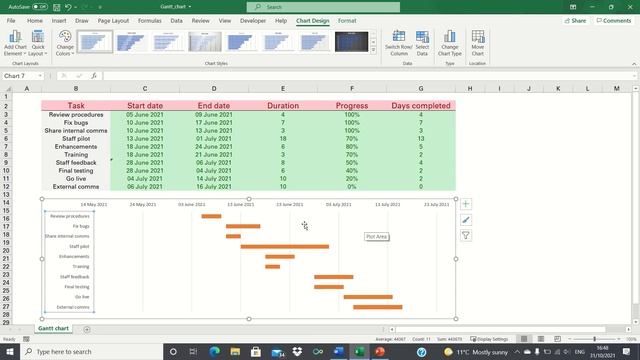Switch to the Insert tab
This screenshot has height=360, width=640.
coord(59,20)
